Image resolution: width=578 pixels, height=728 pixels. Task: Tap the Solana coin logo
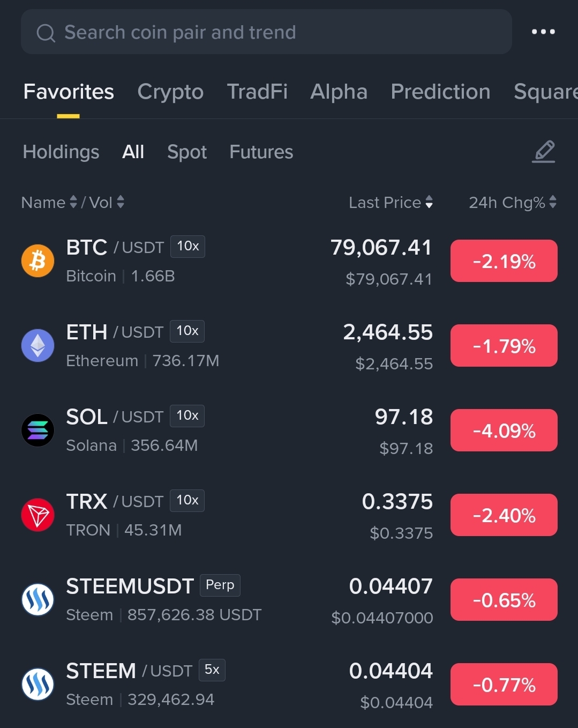(x=37, y=430)
